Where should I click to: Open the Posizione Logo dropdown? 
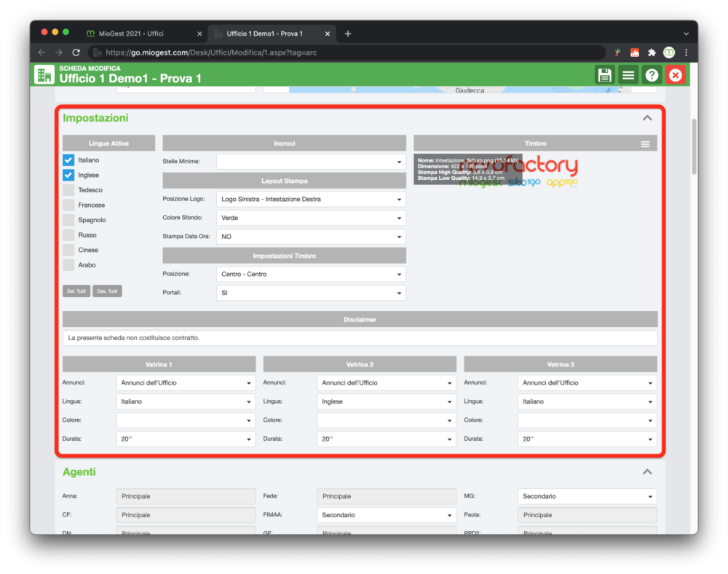click(311, 200)
